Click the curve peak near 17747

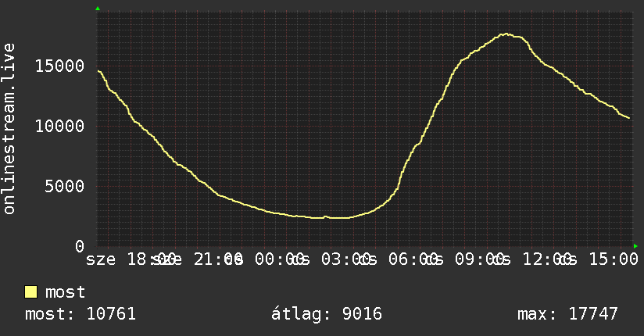tap(506, 34)
